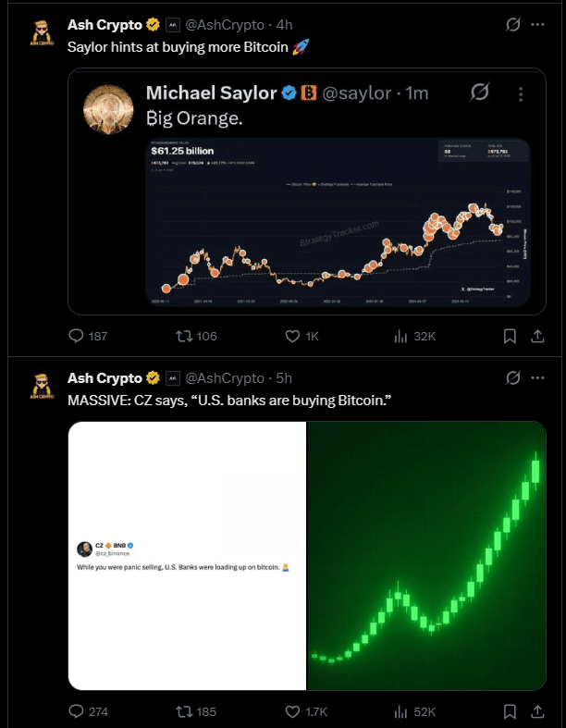
Task: Reply to the CZ banks tweet
Action: (x=78, y=711)
